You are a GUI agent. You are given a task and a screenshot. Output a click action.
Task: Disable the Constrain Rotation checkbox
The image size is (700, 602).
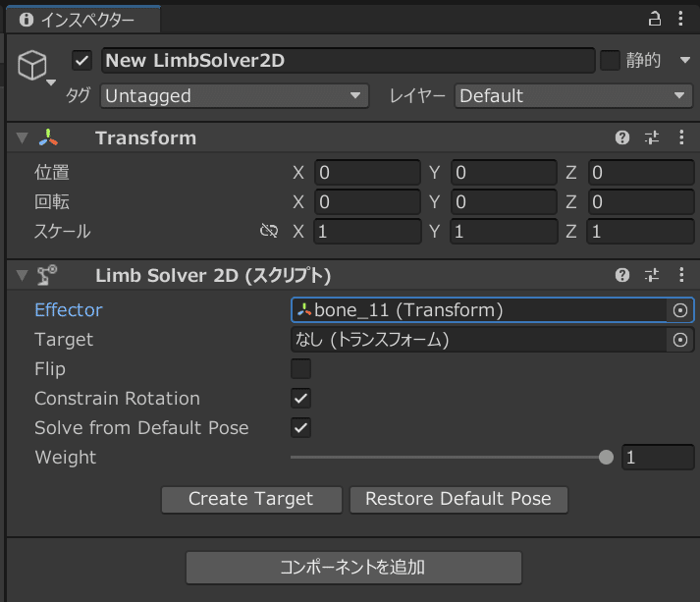click(300, 399)
